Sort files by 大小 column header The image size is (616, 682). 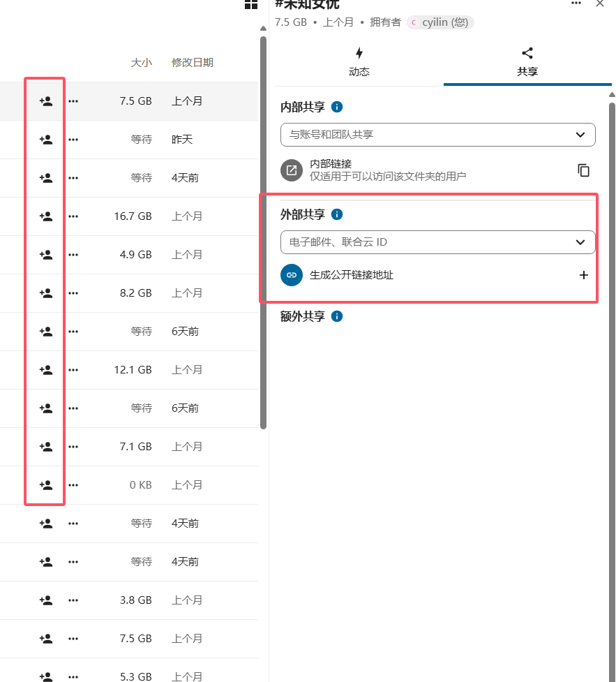coord(141,63)
